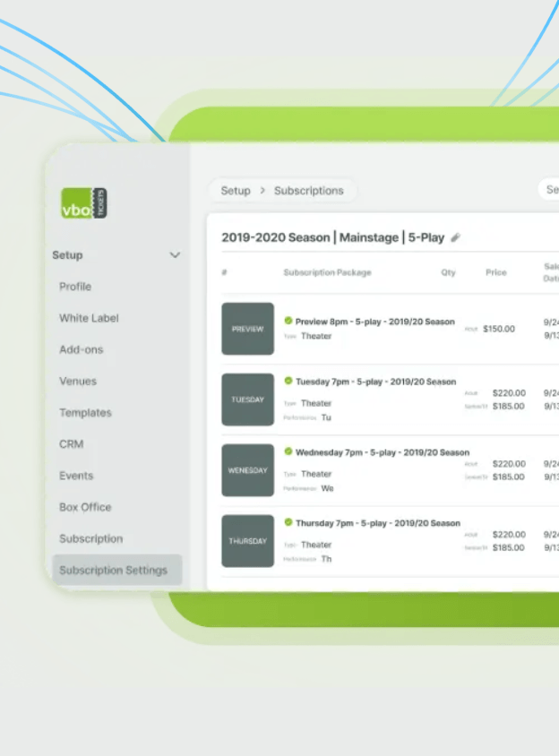Click the Subscriptions breadcrumb link
This screenshot has width=559, height=756.
pos(308,191)
